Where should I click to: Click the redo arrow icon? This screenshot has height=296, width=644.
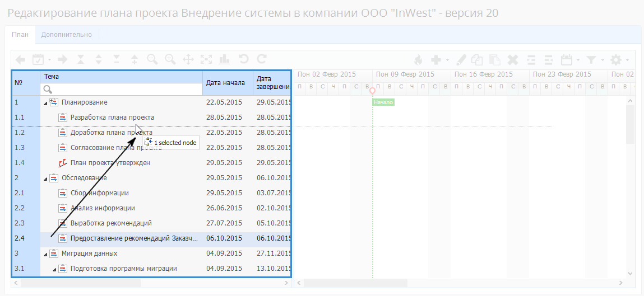click(x=262, y=59)
